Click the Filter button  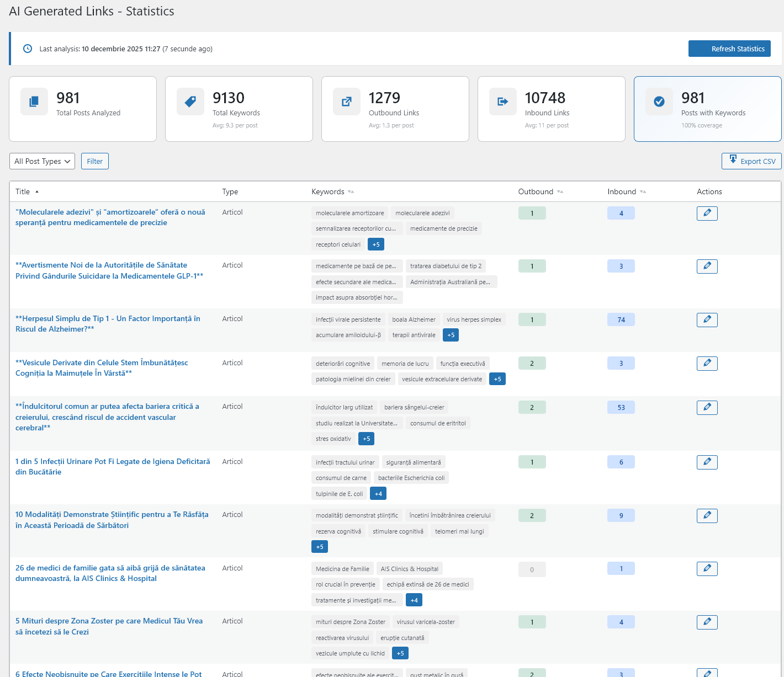(94, 161)
